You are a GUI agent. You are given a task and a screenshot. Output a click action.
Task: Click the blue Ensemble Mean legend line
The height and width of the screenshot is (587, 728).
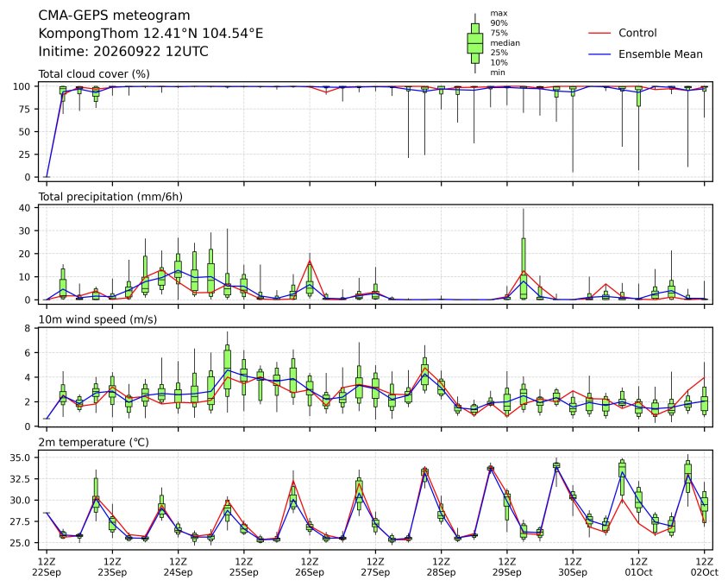click(599, 54)
